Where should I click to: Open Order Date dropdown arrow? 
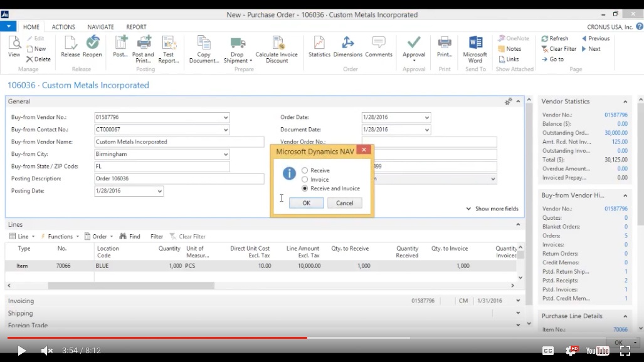(427, 117)
